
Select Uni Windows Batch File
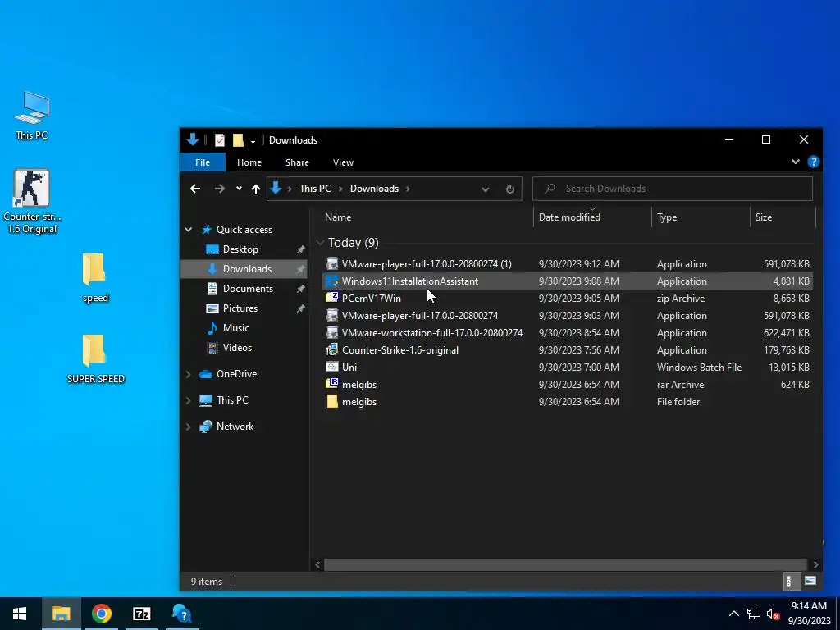pos(568,367)
